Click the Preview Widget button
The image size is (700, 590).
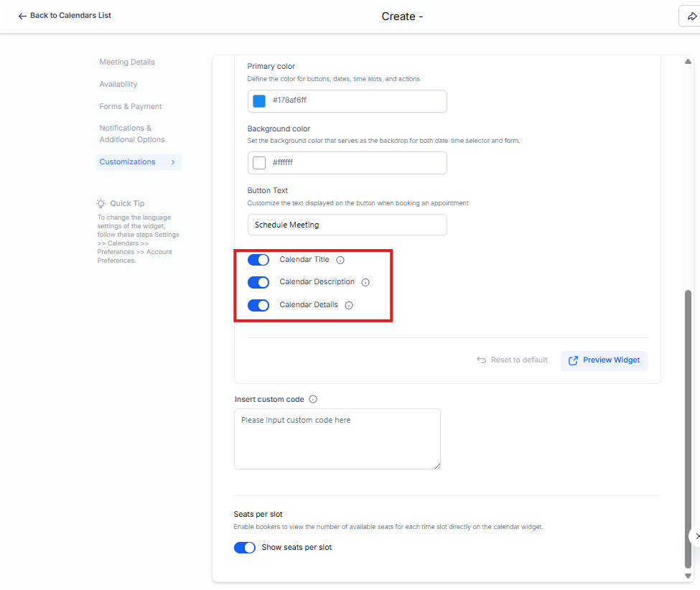604,360
